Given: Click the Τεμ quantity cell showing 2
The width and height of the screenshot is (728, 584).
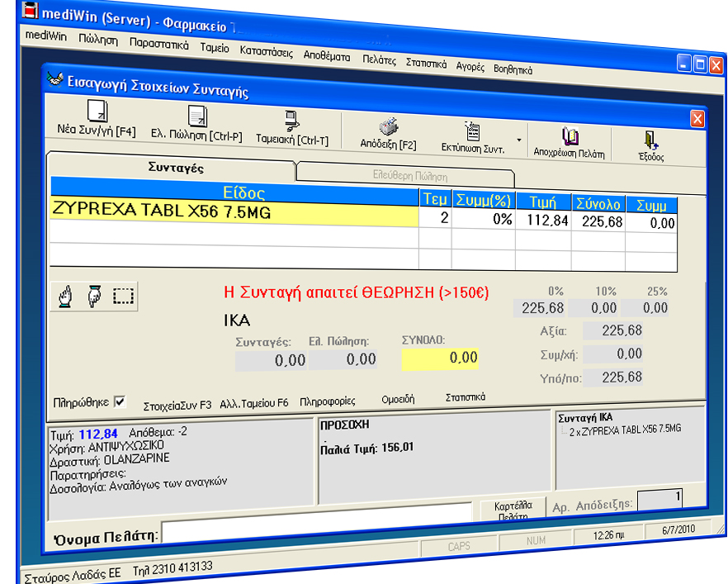Looking at the screenshot, I should [x=435, y=217].
